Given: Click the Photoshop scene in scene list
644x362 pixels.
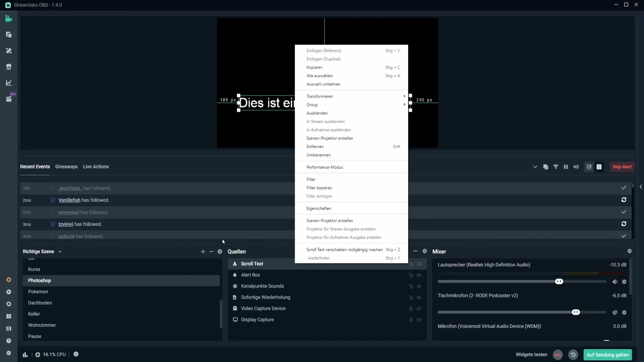Looking at the screenshot, I should (x=39, y=280).
